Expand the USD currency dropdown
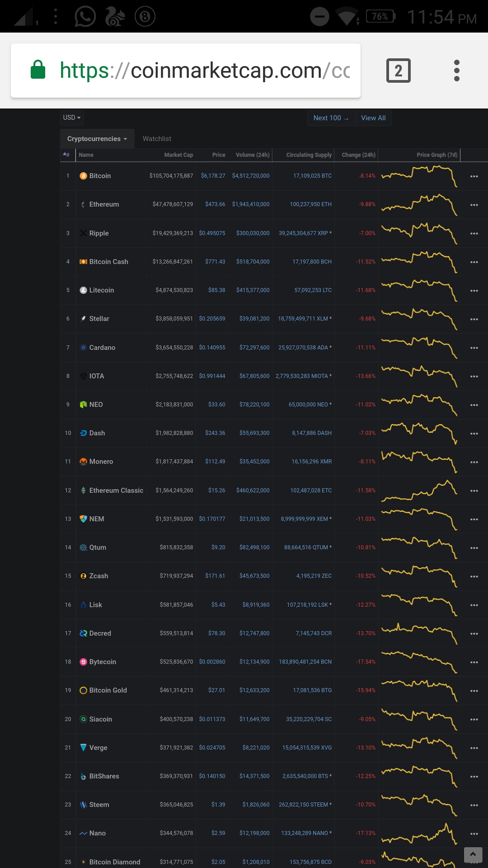This screenshot has width=488, height=868. pyautogui.click(x=72, y=118)
